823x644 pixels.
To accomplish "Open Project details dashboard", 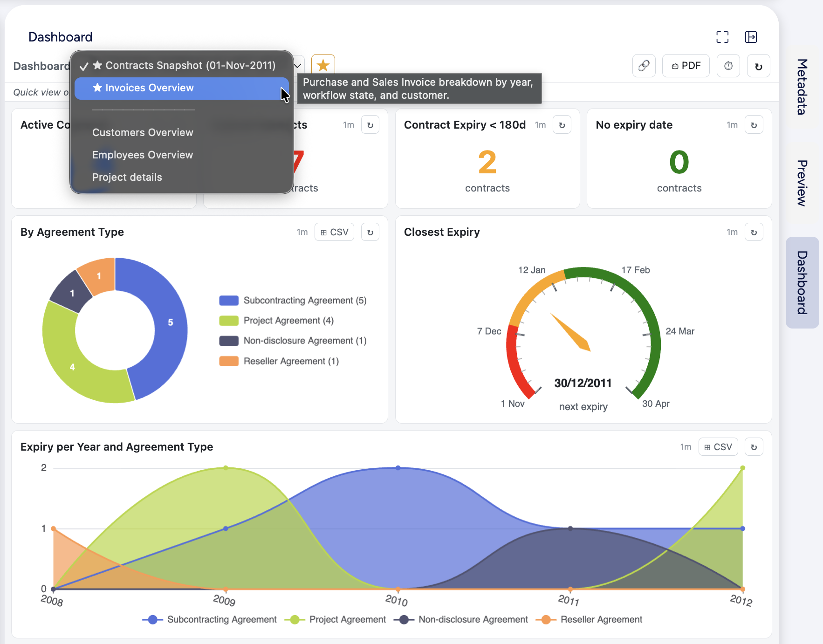I will (182, 177).
